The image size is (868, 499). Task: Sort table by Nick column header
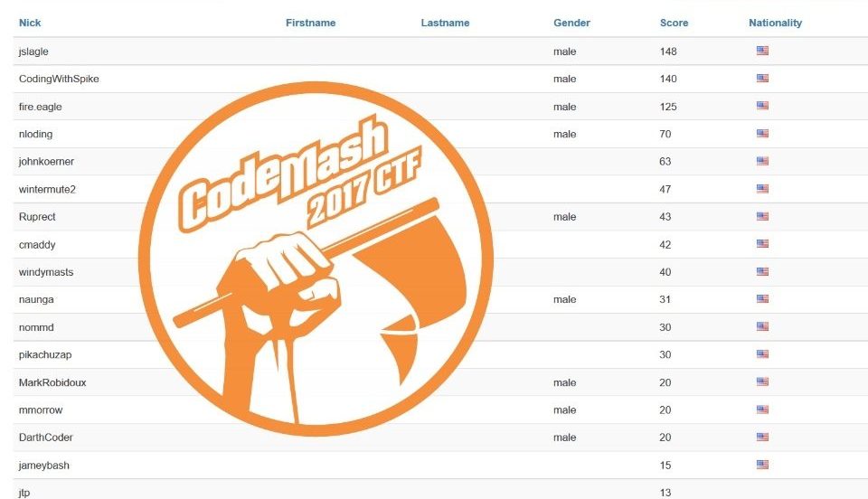point(30,23)
